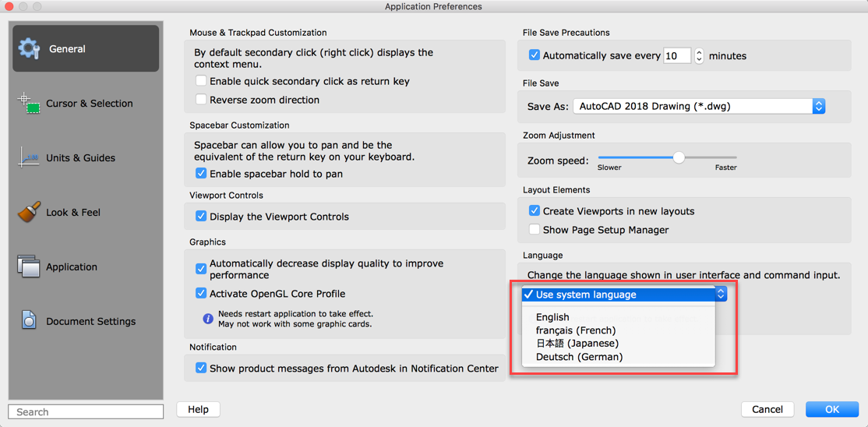Click the Application windows icon
Image resolution: width=868 pixels, height=427 pixels.
(29, 266)
